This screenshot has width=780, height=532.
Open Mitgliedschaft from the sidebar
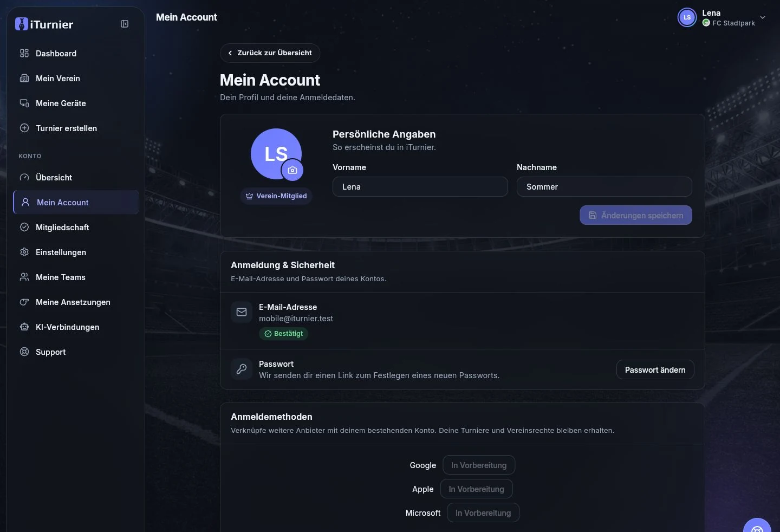click(76, 227)
